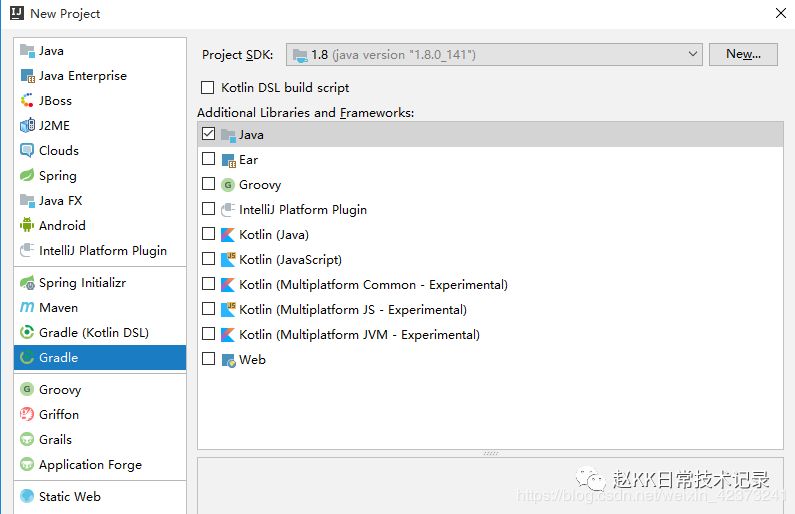Screen dimensions: 795x514
Task: Click the Ear framework icon in libraries list
Action: coord(229,160)
